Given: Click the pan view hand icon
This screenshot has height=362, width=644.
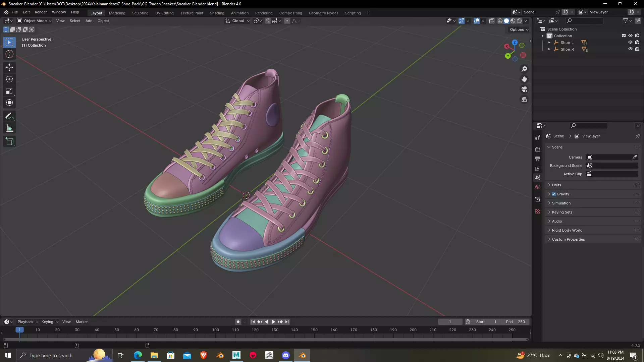Looking at the screenshot, I should 524,79.
